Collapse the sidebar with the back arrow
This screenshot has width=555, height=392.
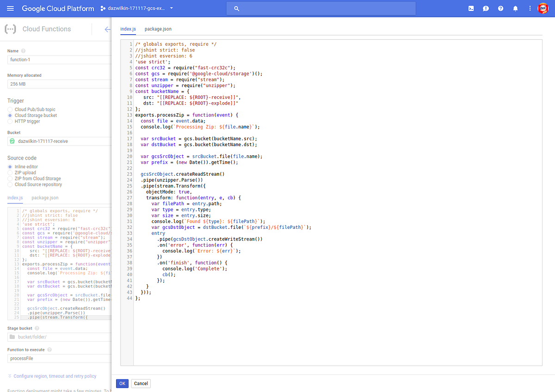pos(107,29)
